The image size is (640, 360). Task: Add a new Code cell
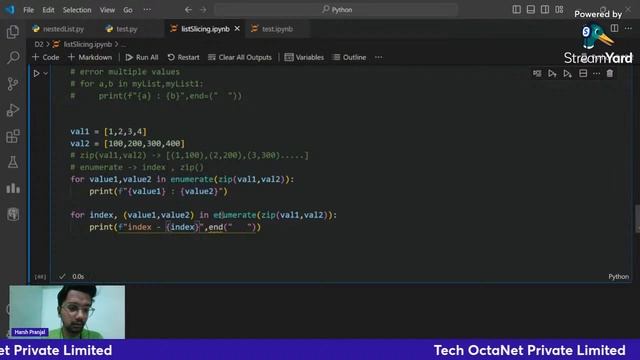point(46,58)
